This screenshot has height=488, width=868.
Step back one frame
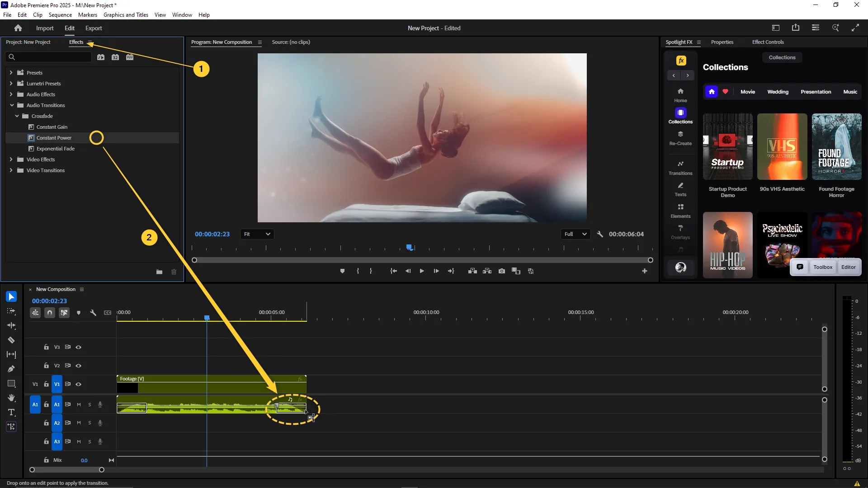coord(408,271)
